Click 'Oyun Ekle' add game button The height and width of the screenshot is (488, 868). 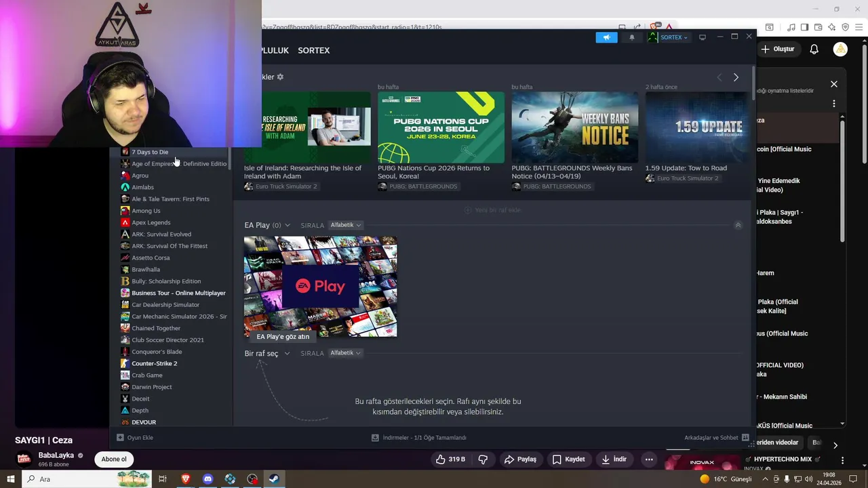(x=135, y=438)
